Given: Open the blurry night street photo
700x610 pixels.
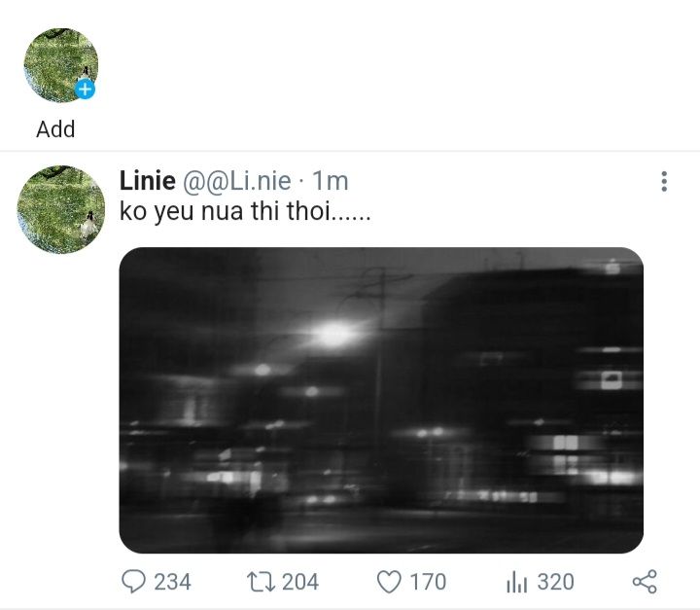Looking at the screenshot, I should coord(381,400).
